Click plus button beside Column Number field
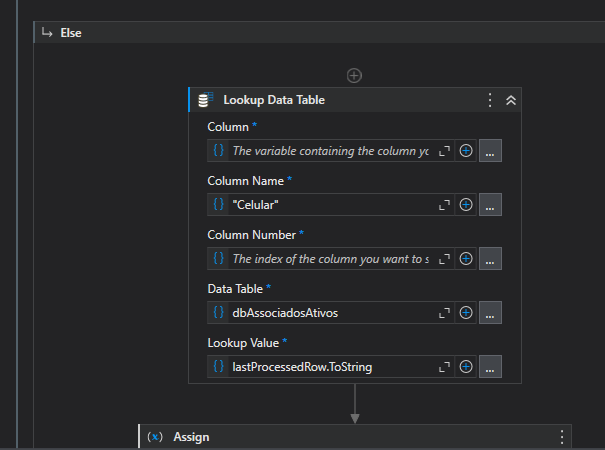Image resolution: width=605 pixels, height=450 pixels. pos(466,259)
